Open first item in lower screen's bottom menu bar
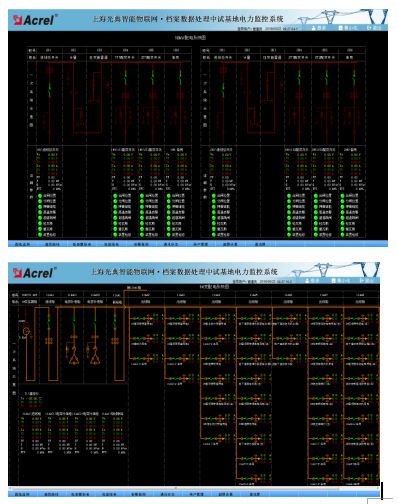The image size is (398, 504). pyautogui.click(x=22, y=494)
